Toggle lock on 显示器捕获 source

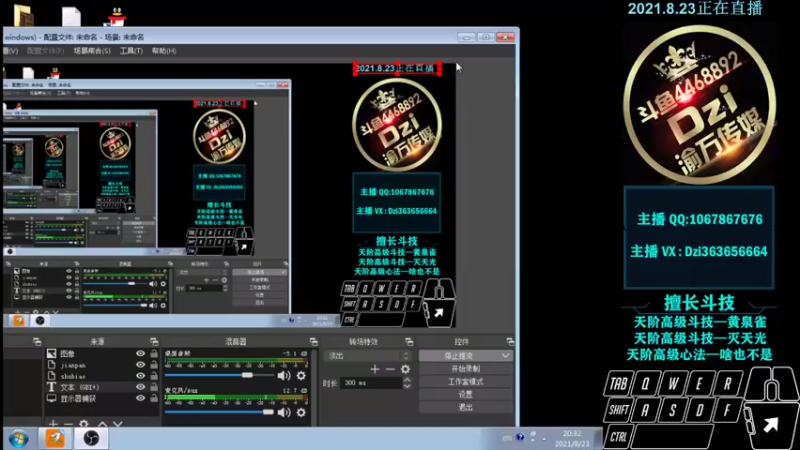154,398
